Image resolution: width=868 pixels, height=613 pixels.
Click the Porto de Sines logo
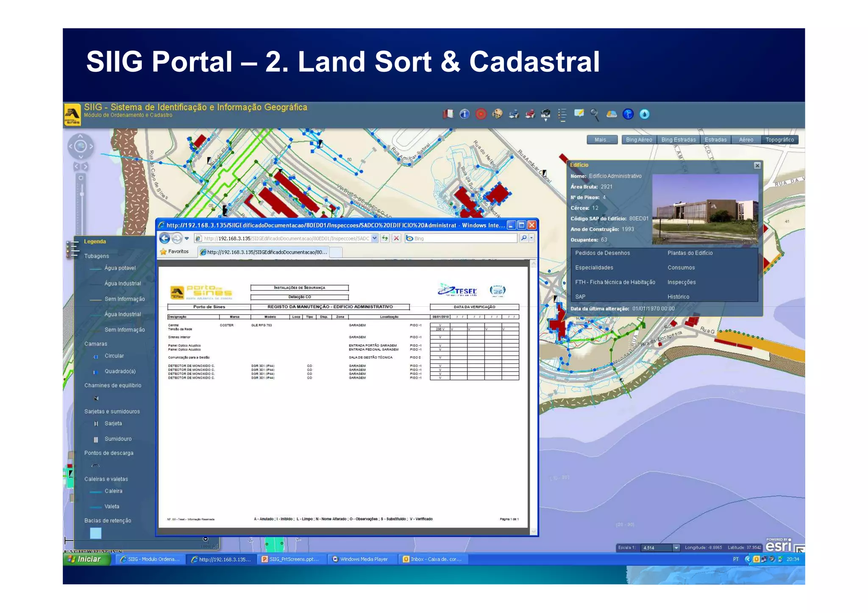pyautogui.click(x=72, y=114)
